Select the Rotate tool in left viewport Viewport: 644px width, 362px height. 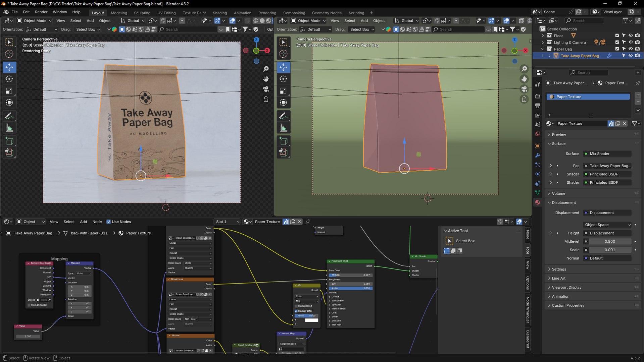tap(9, 79)
